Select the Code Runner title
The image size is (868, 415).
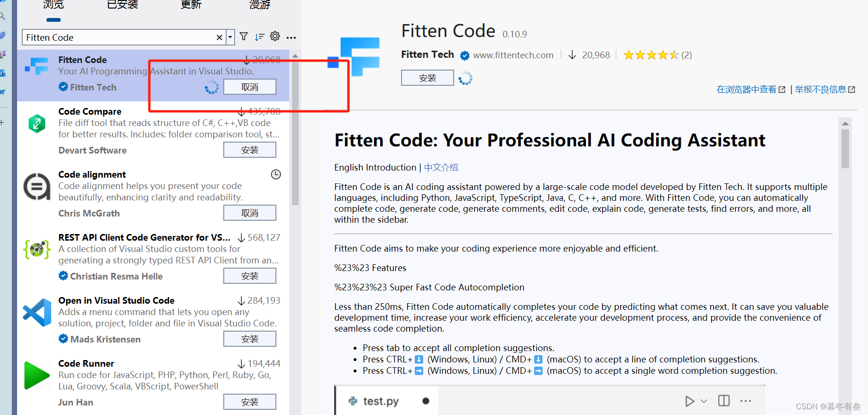pyautogui.click(x=86, y=363)
